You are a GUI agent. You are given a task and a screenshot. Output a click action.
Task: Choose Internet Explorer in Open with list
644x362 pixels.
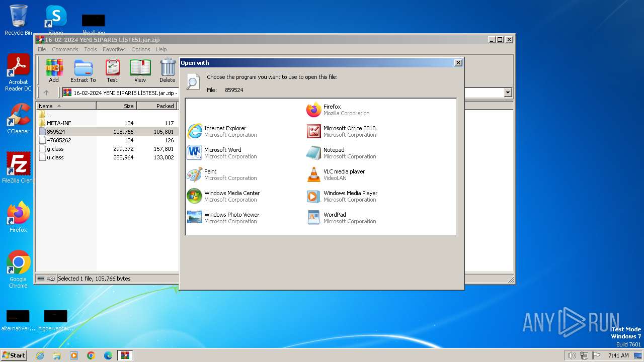click(222, 131)
